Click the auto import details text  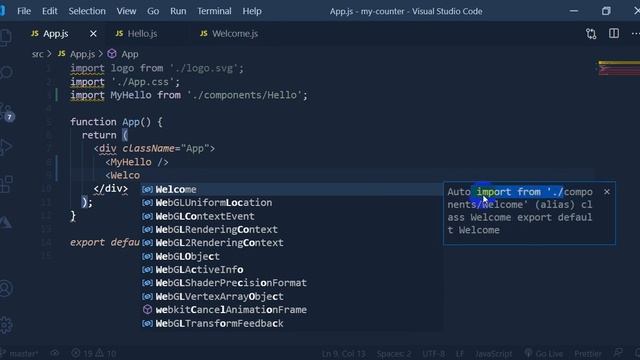point(520,211)
